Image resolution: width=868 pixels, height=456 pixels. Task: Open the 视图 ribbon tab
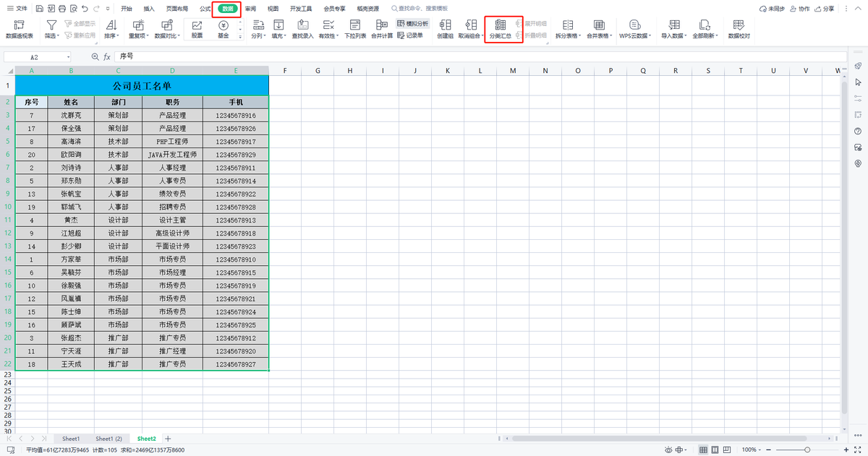click(273, 9)
